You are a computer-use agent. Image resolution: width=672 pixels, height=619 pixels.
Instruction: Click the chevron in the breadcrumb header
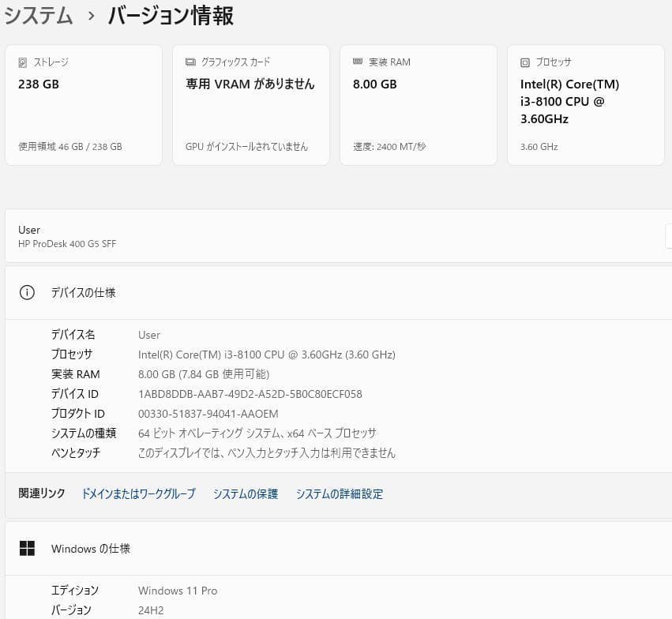coord(92,16)
